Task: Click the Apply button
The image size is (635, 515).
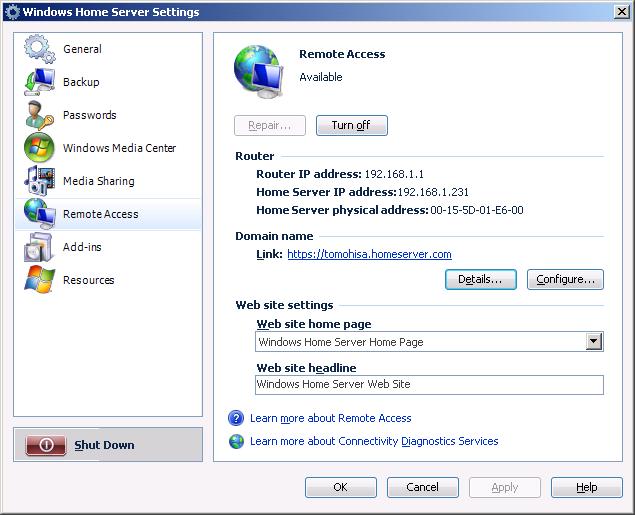Action: point(505,487)
